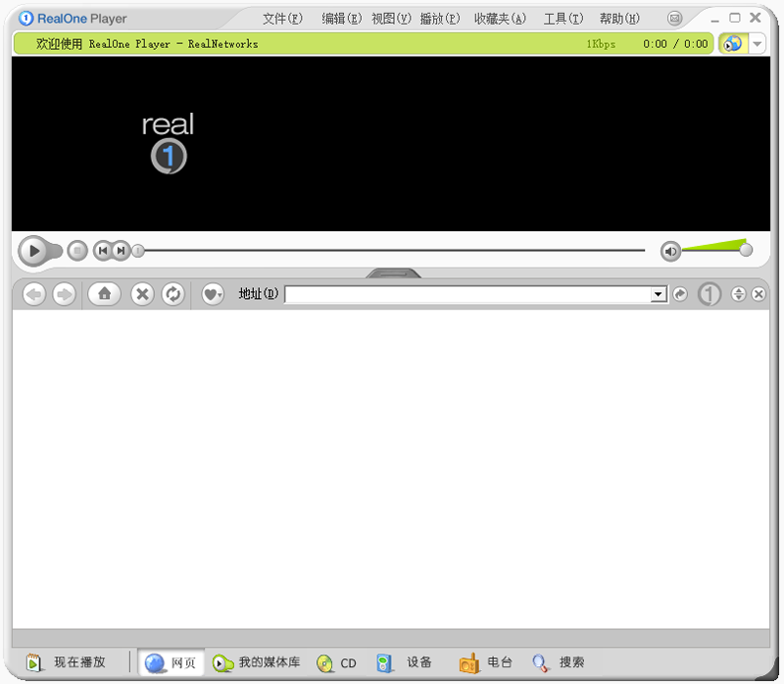Open the browser home page
This screenshot has height=684, width=784.
tap(105, 294)
